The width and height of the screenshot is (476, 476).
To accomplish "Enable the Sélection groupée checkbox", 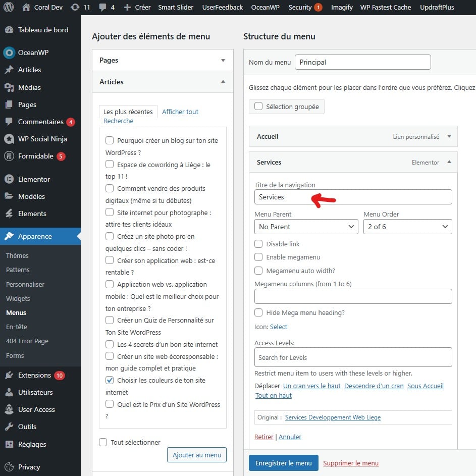I will (x=258, y=106).
